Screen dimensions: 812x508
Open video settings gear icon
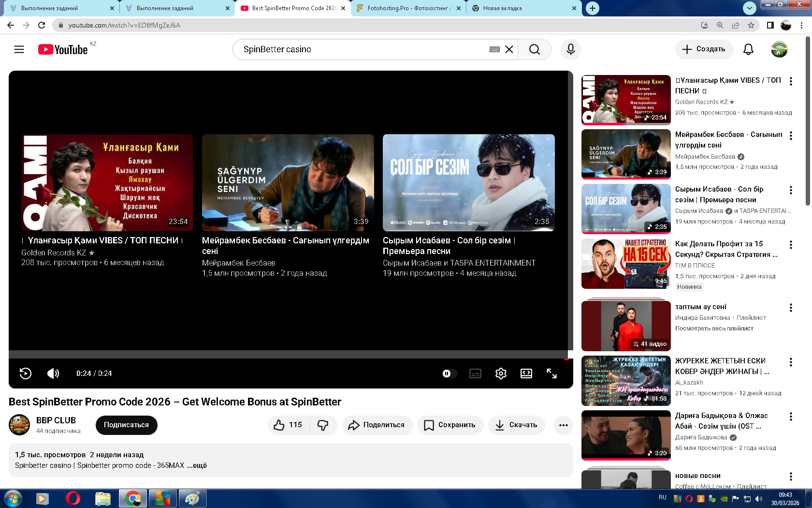click(x=501, y=374)
